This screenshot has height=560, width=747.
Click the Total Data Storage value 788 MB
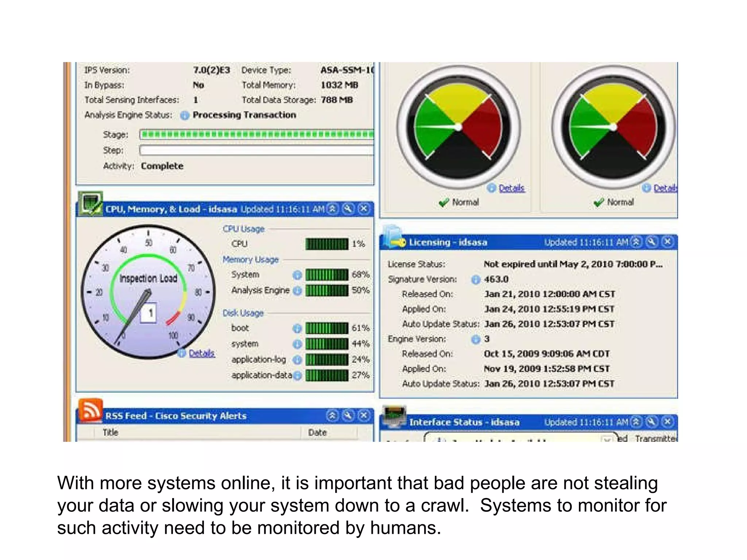(x=337, y=100)
